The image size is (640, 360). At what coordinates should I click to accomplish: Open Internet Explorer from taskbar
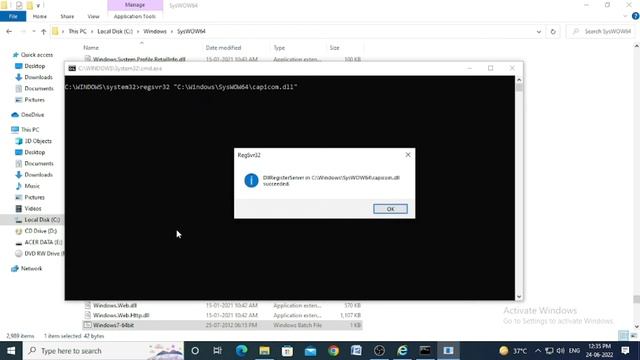402,351
